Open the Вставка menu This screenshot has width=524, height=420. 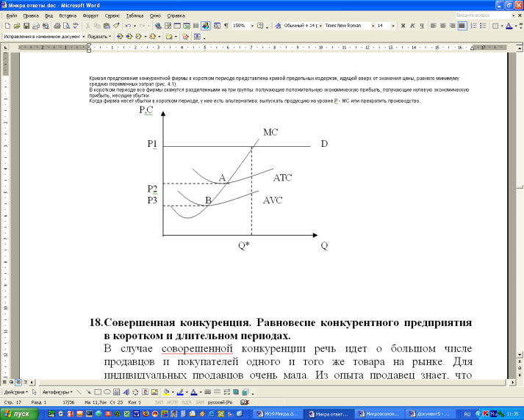point(68,15)
